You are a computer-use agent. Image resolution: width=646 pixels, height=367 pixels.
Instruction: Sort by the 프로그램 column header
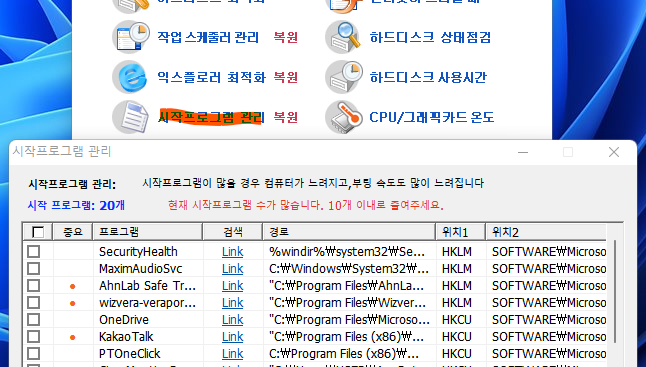[147, 232]
